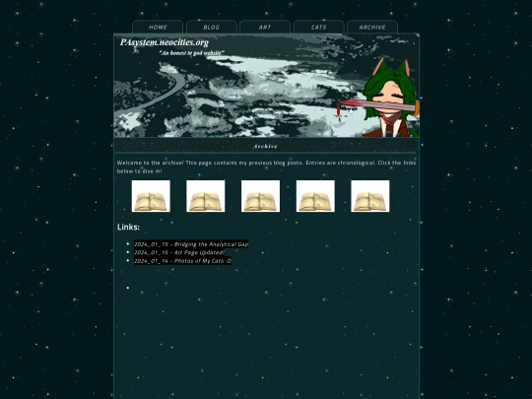
Task: Click the fourth open book icon
Action: tap(315, 196)
